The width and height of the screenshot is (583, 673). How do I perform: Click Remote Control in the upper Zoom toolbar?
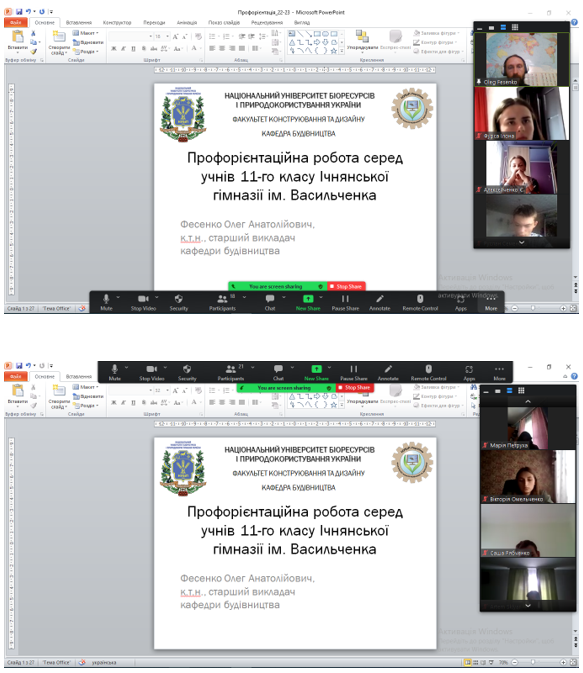click(x=420, y=302)
